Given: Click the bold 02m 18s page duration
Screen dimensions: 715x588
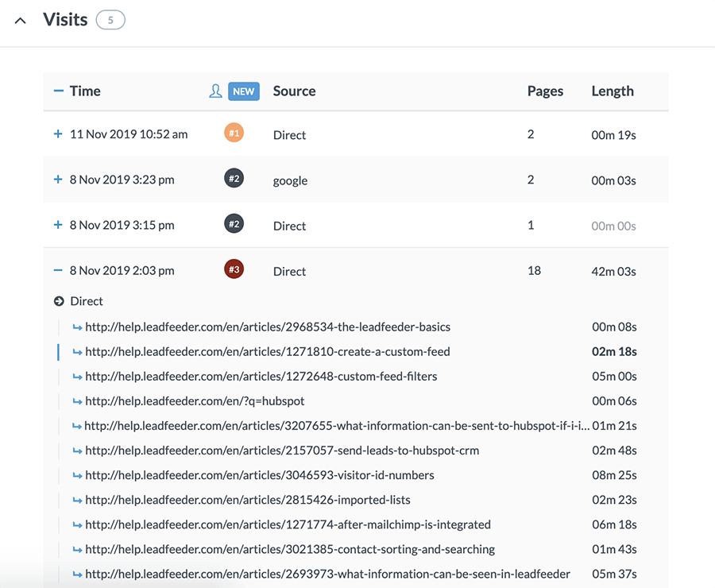Looking at the screenshot, I should [614, 352].
